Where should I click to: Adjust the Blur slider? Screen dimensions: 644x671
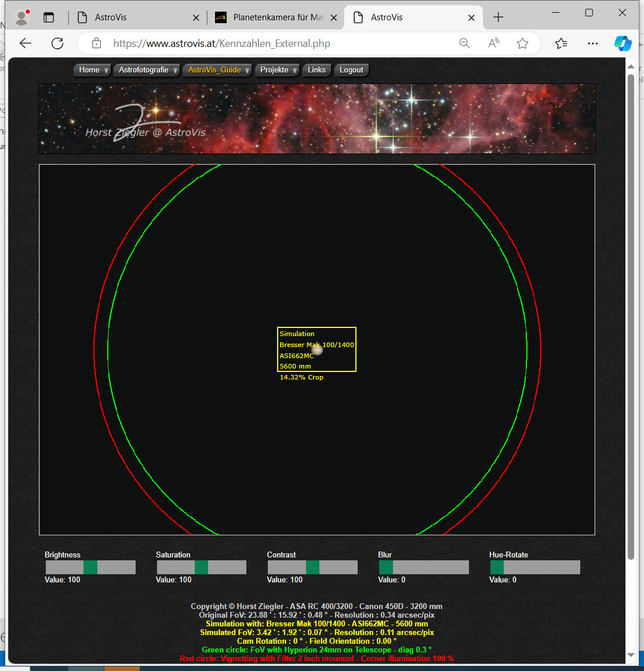424,567
